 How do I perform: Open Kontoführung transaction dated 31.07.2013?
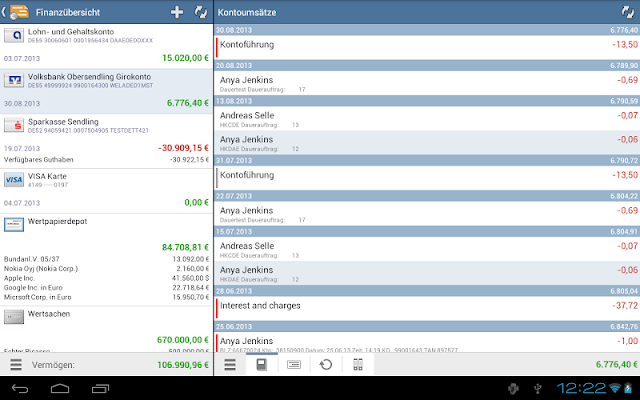[x=427, y=178]
